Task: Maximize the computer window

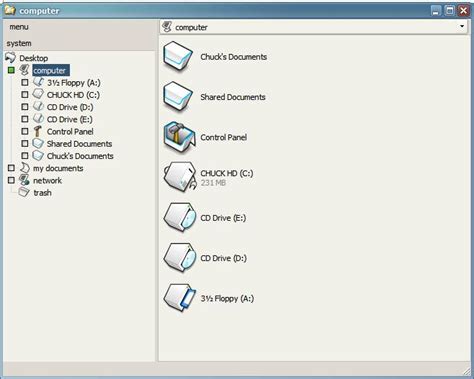Action: point(450,10)
